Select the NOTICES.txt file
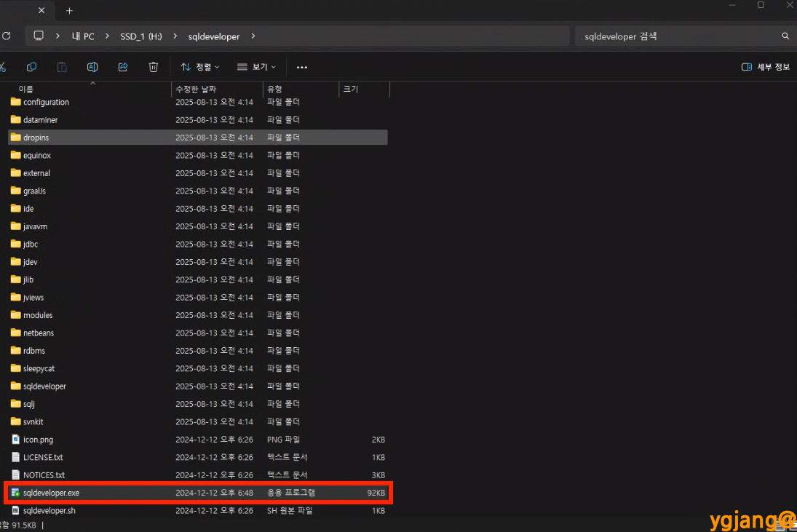 click(x=198, y=475)
